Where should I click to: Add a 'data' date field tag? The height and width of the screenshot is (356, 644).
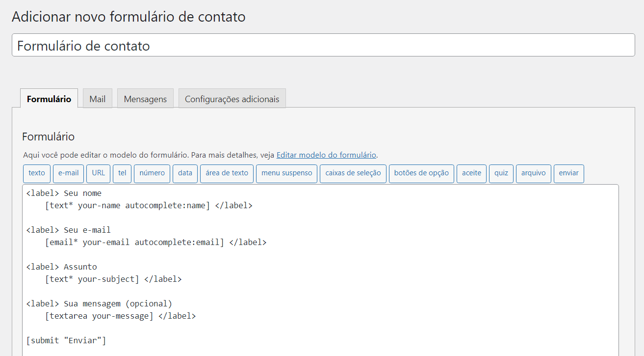pos(185,173)
